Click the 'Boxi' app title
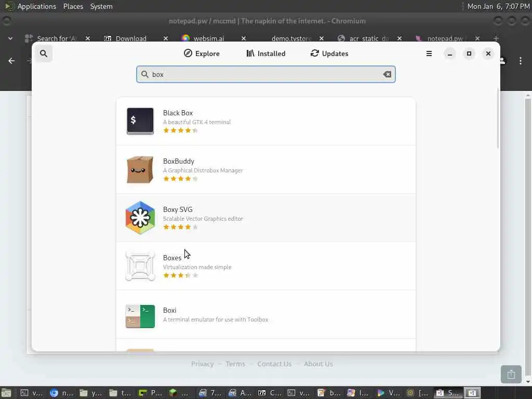This screenshot has height=399, width=532. pyautogui.click(x=169, y=311)
